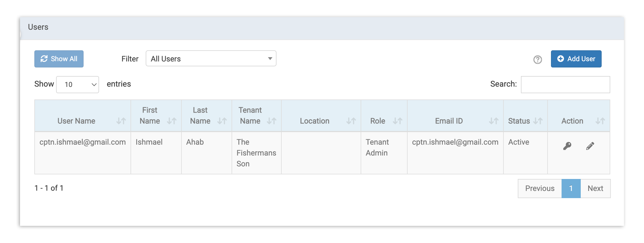This screenshot has height=243, width=644.
Task: Select page 1 in pagination
Action: [571, 188]
